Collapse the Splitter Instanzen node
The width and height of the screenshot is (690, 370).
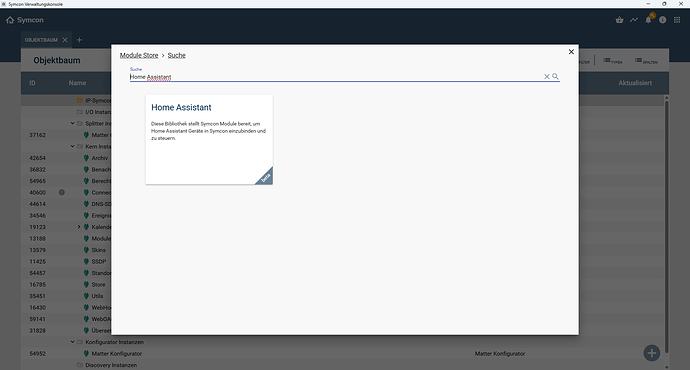[x=73, y=123]
